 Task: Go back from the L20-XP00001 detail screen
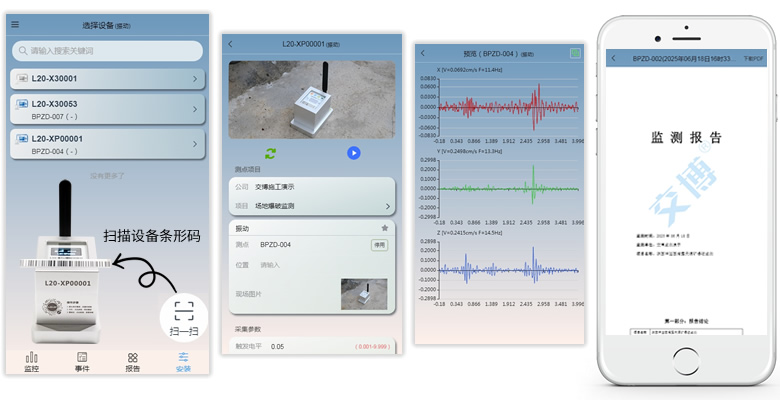coord(231,44)
